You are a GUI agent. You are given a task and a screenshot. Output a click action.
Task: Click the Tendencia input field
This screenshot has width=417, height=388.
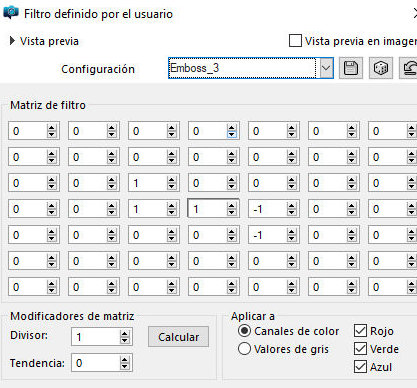tap(96, 363)
